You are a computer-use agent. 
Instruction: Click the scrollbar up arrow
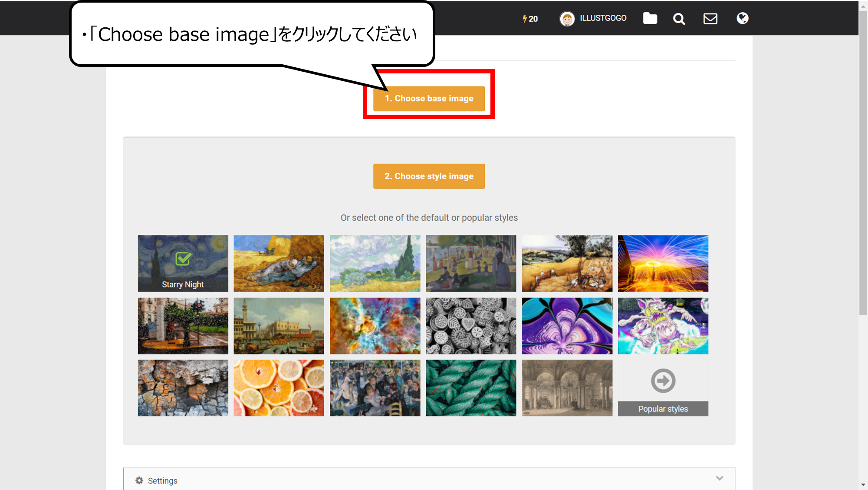pos(863,6)
